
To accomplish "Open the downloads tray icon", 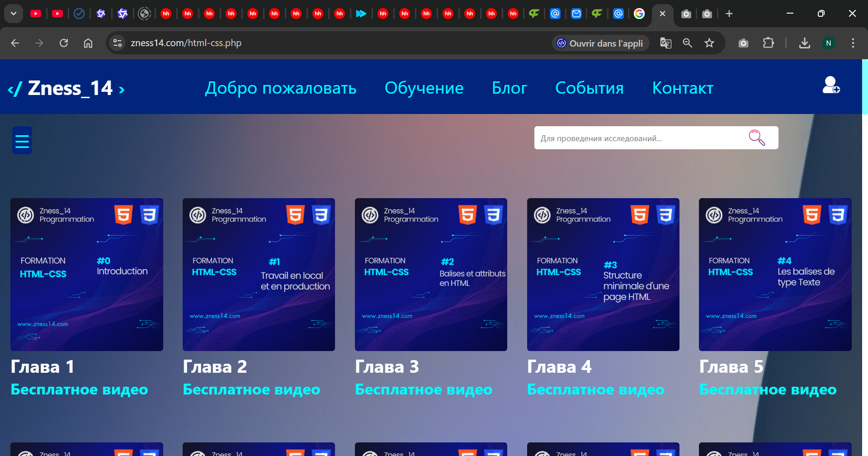I will tap(804, 43).
